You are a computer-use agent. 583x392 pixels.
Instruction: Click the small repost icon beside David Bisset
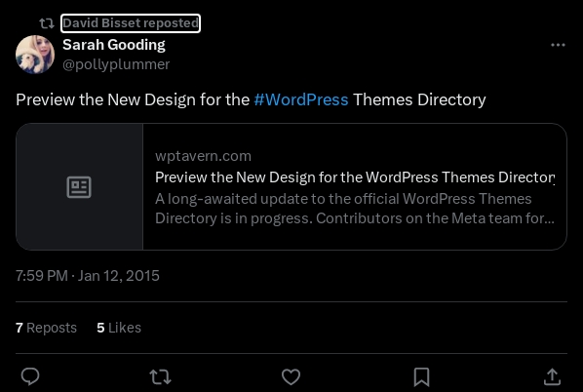(x=47, y=23)
